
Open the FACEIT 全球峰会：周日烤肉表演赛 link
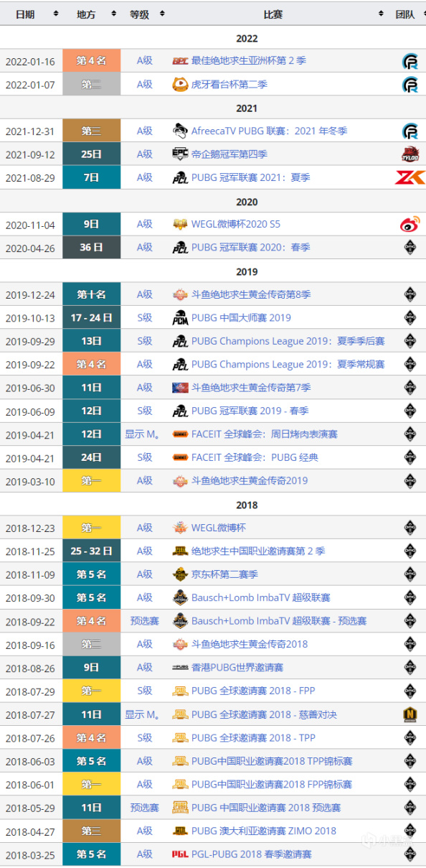tap(265, 434)
